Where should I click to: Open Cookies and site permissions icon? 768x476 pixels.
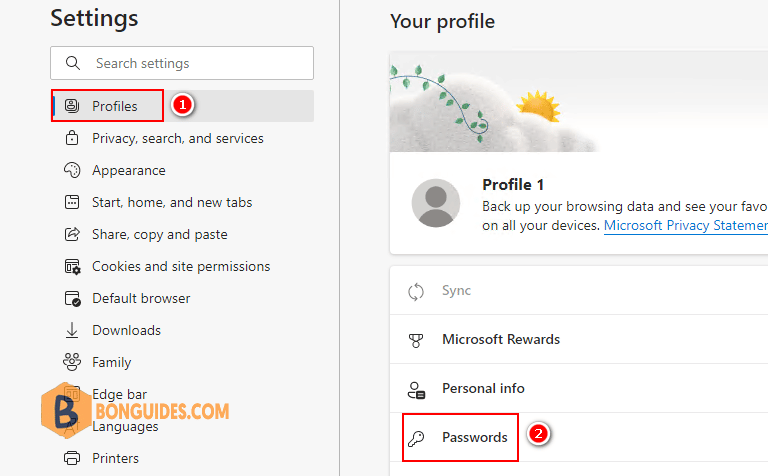(72, 266)
